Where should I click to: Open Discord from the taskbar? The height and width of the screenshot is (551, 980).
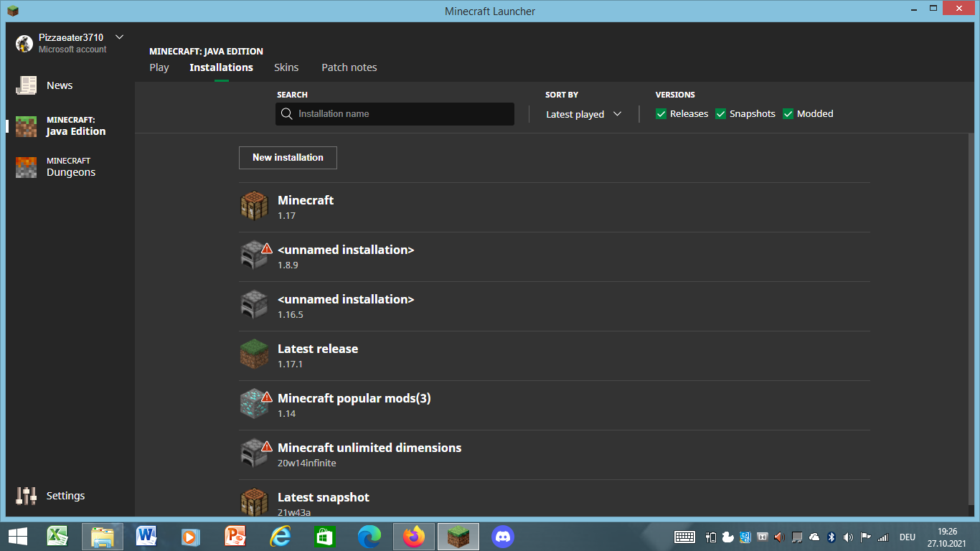pos(503,536)
